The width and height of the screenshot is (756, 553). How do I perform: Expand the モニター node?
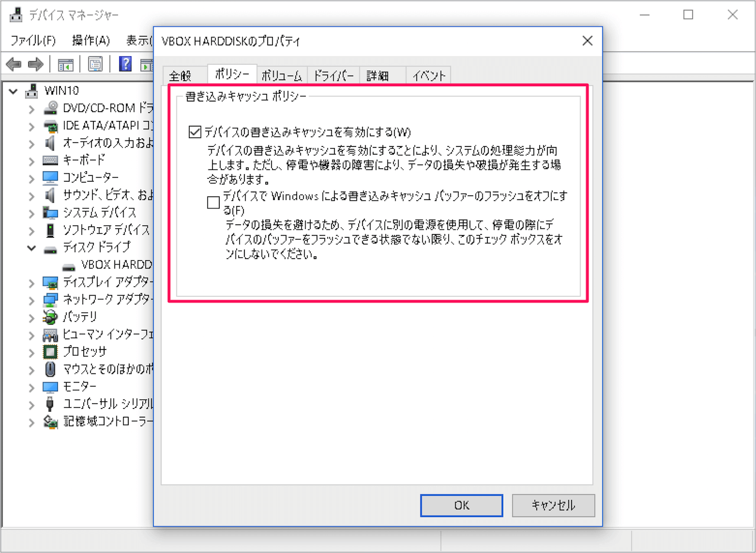pyautogui.click(x=32, y=387)
